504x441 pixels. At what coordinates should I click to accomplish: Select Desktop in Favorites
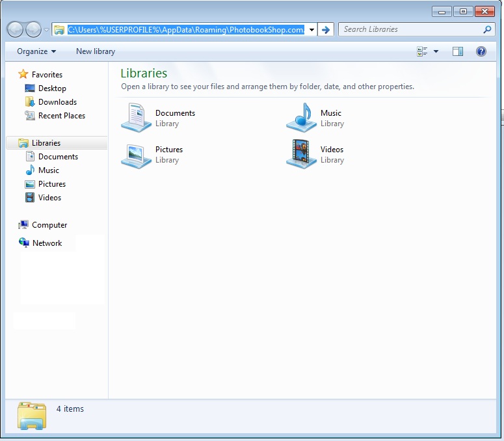[52, 88]
